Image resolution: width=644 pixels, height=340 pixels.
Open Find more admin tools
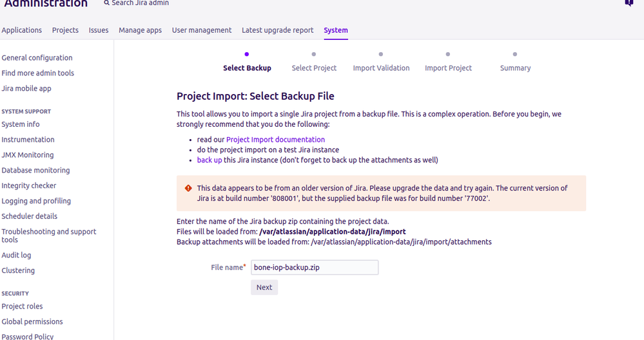[38, 73]
